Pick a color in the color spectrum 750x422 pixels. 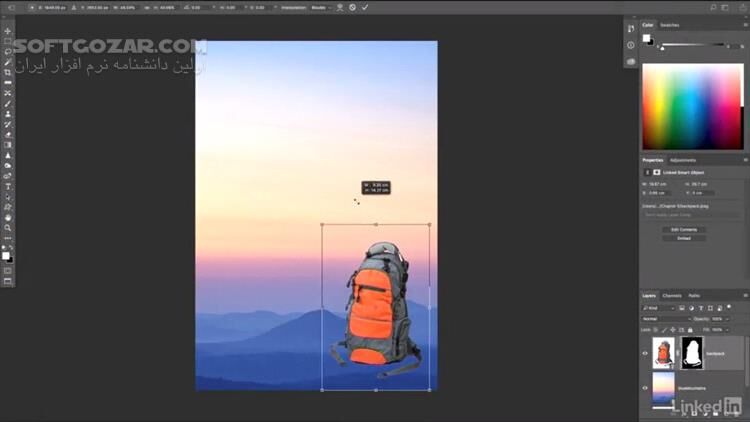coord(692,105)
